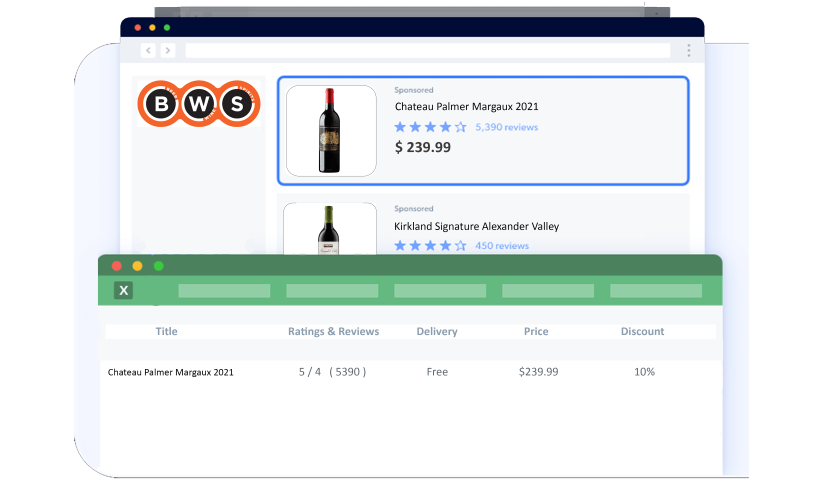823x480 pixels.
Task: Click the browser forward arrow button
Action: click(168, 50)
